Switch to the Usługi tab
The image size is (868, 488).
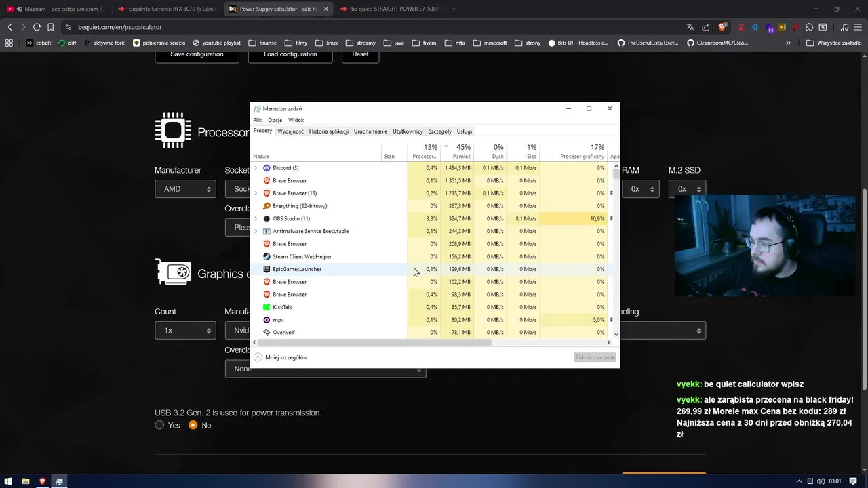pyautogui.click(x=465, y=131)
